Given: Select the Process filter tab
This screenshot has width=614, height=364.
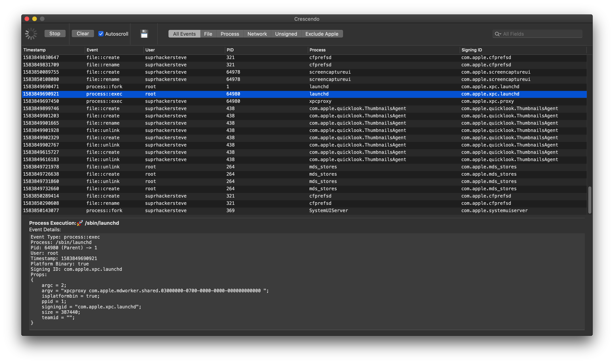Looking at the screenshot, I should point(229,34).
